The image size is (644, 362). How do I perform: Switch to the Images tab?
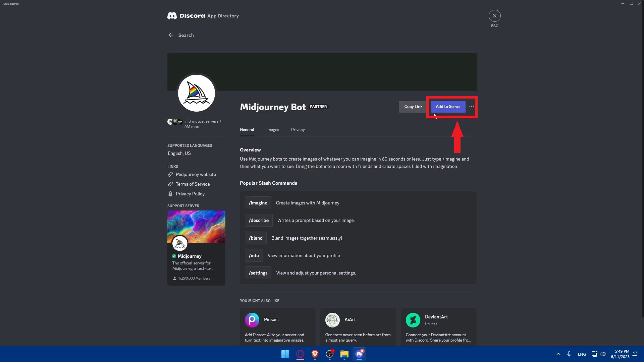point(272,130)
